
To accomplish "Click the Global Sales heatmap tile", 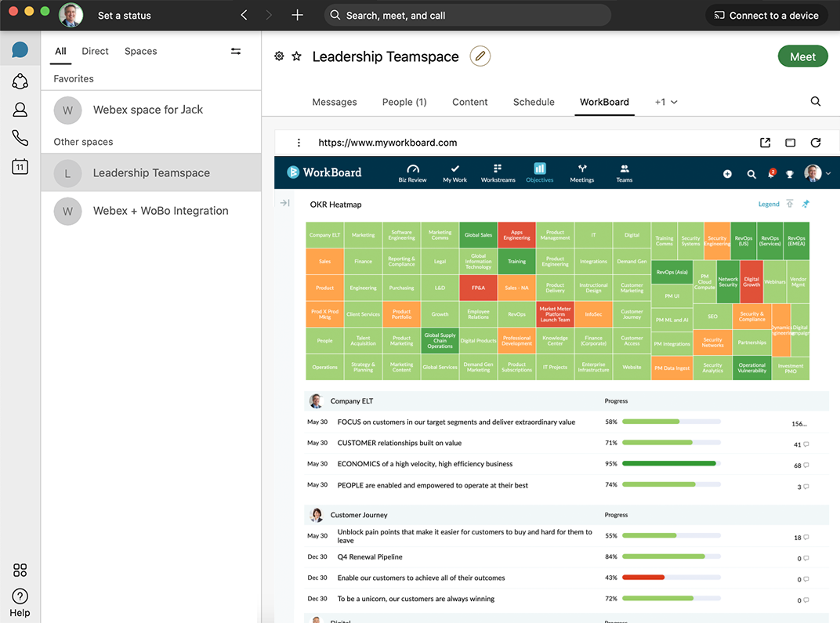I will (x=479, y=235).
